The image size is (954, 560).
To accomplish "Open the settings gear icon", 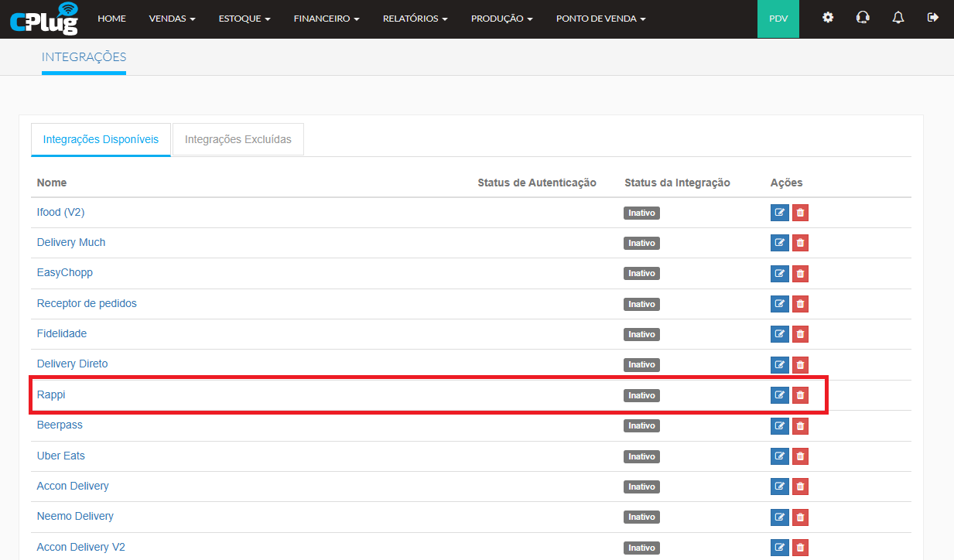I will click(828, 18).
